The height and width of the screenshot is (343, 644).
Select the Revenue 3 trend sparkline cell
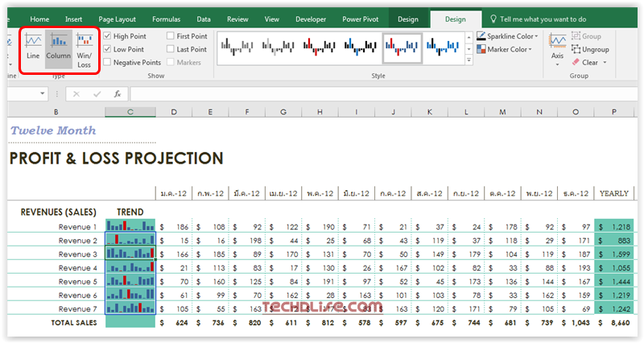[130, 253]
